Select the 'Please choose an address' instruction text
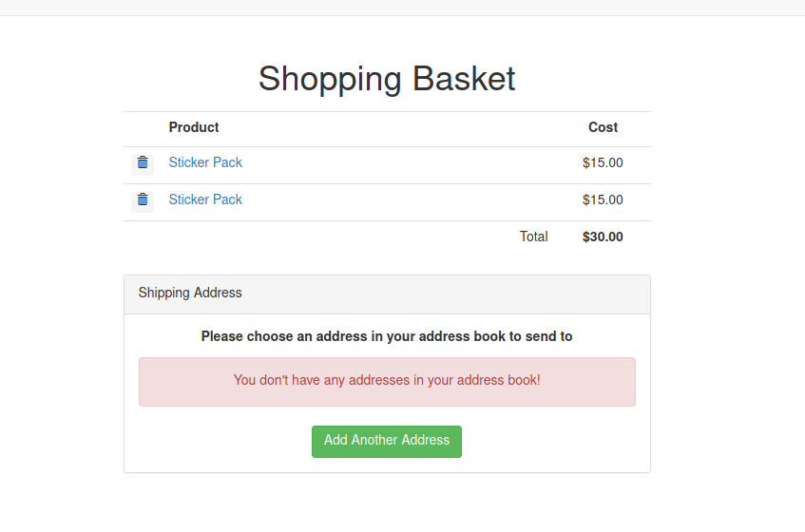 pyautogui.click(x=387, y=336)
